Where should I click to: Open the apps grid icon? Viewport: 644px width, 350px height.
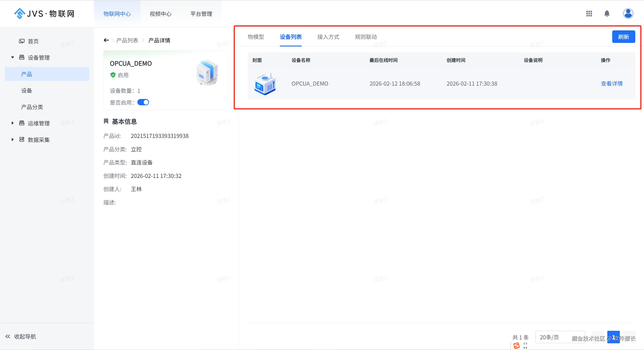point(589,13)
